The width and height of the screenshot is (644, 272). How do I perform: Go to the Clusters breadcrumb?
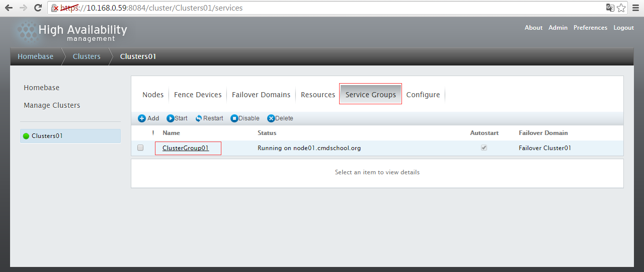point(87,56)
